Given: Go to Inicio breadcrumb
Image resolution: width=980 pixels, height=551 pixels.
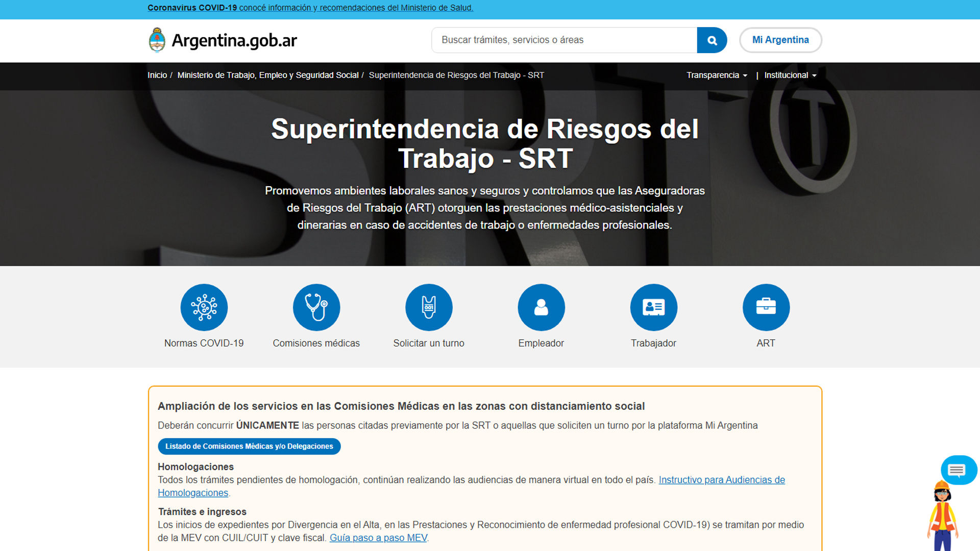Looking at the screenshot, I should pos(157,75).
